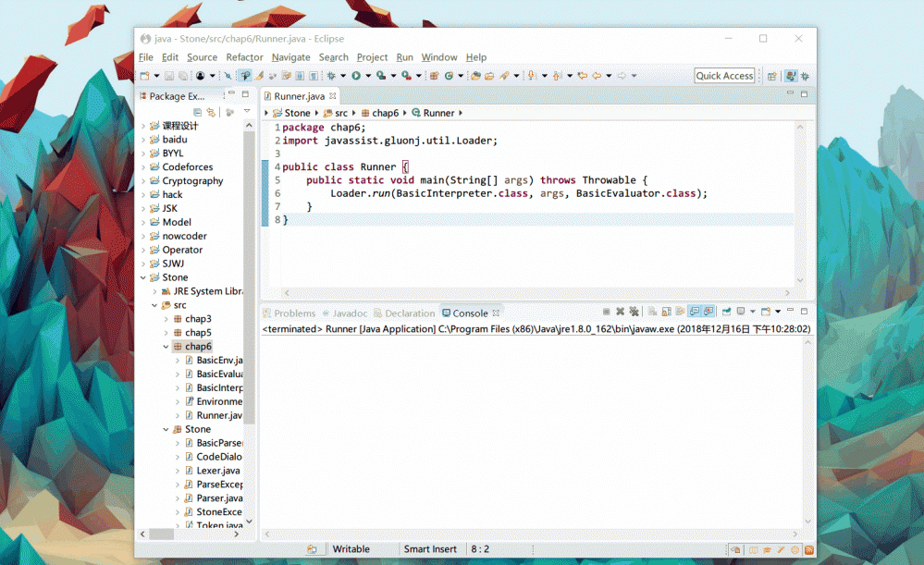
Task: Click Collapse All in Package Explorer
Action: (x=197, y=112)
